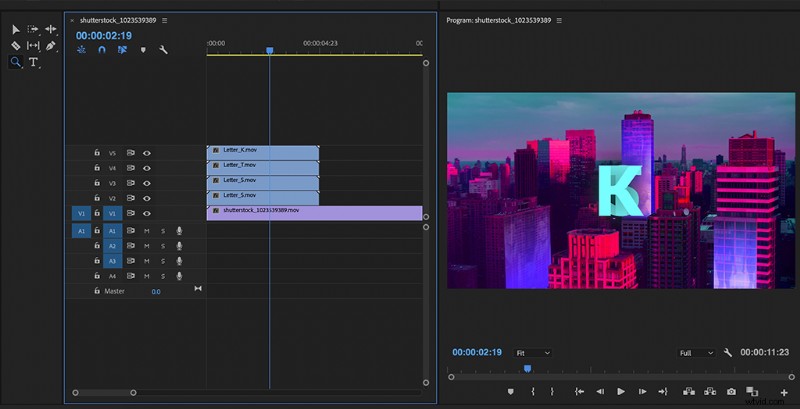Go to Out point

[x=663, y=392]
